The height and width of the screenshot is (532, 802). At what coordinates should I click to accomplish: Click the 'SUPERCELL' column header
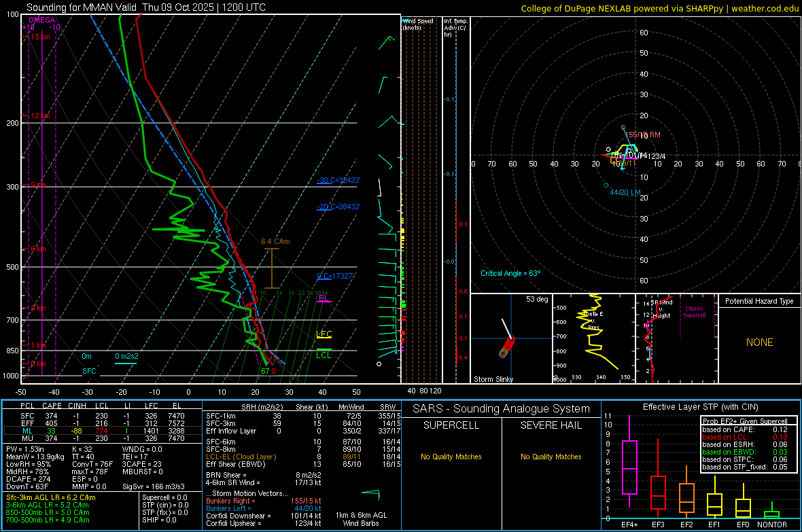451,425
